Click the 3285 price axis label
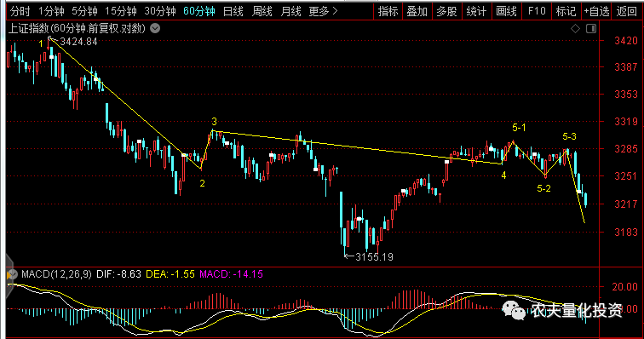This screenshot has height=339, width=644. tap(626, 149)
